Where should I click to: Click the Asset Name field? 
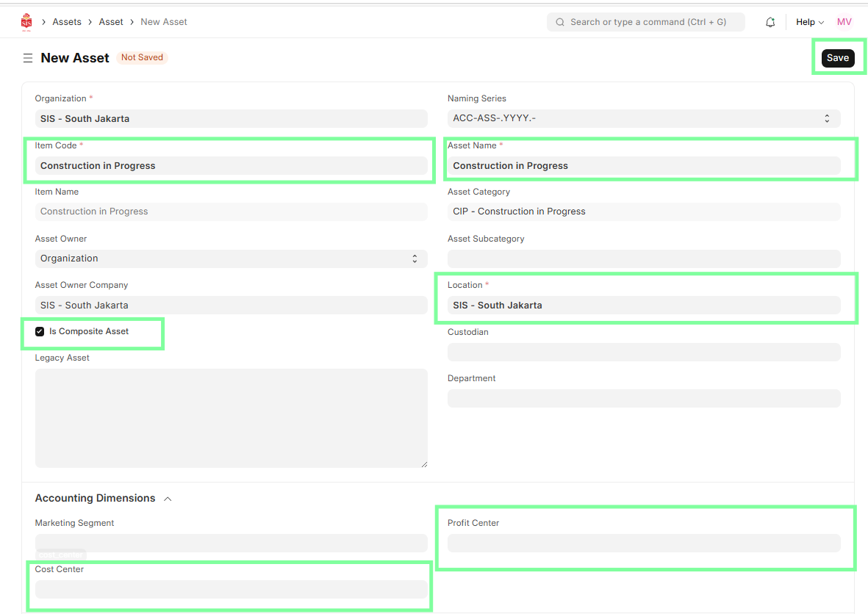pyautogui.click(x=643, y=166)
